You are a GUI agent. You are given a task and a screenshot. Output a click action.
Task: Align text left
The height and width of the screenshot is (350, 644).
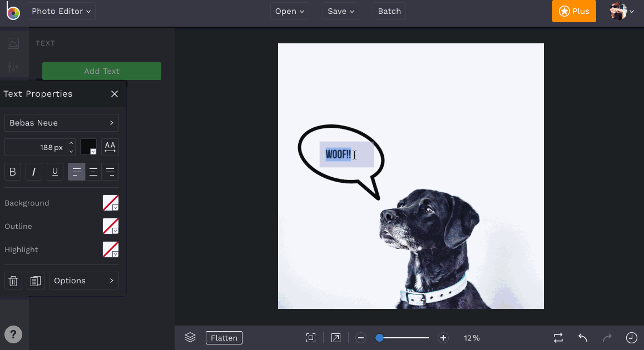coord(76,172)
